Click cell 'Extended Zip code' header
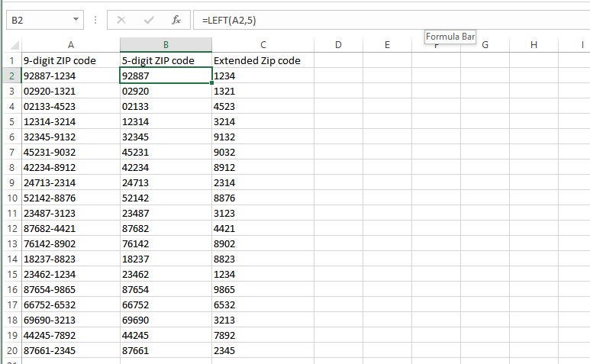The width and height of the screenshot is (590, 364). [x=263, y=60]
